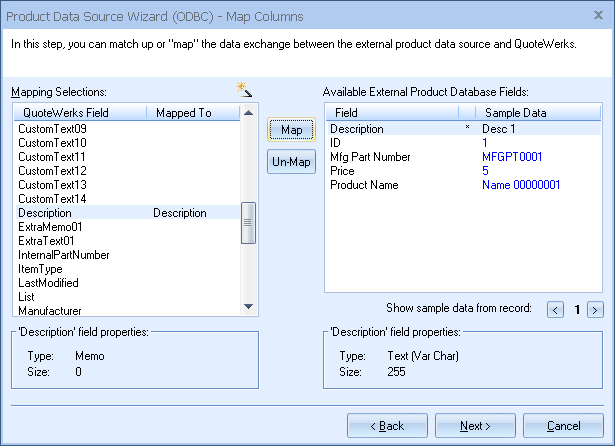This screenshot has height=446, width=615.
Task: Click the Sample Data column header
Action: (x=515, y=113)
